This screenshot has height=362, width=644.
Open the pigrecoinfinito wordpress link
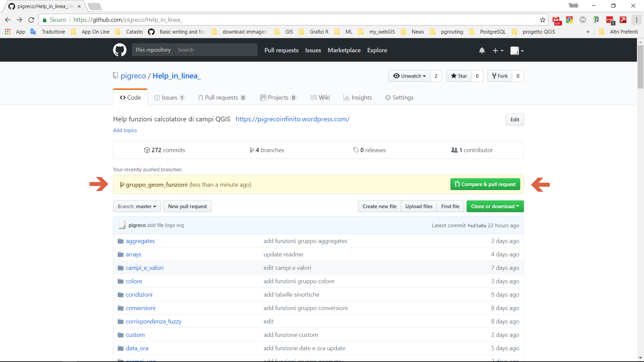[x=292, y=119]
